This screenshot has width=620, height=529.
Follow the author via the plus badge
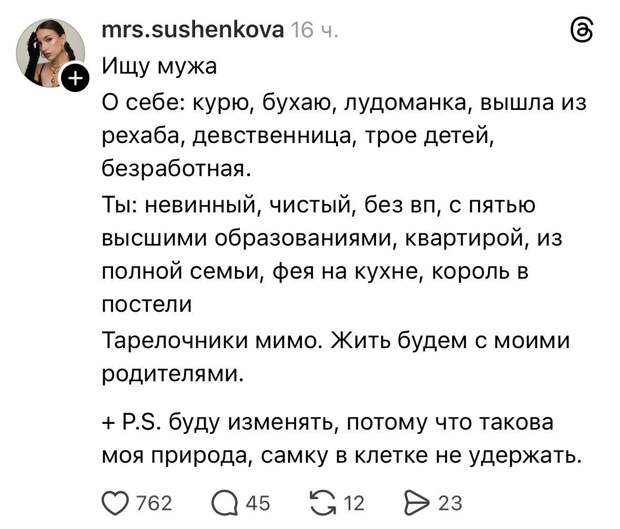coord(76,77)
